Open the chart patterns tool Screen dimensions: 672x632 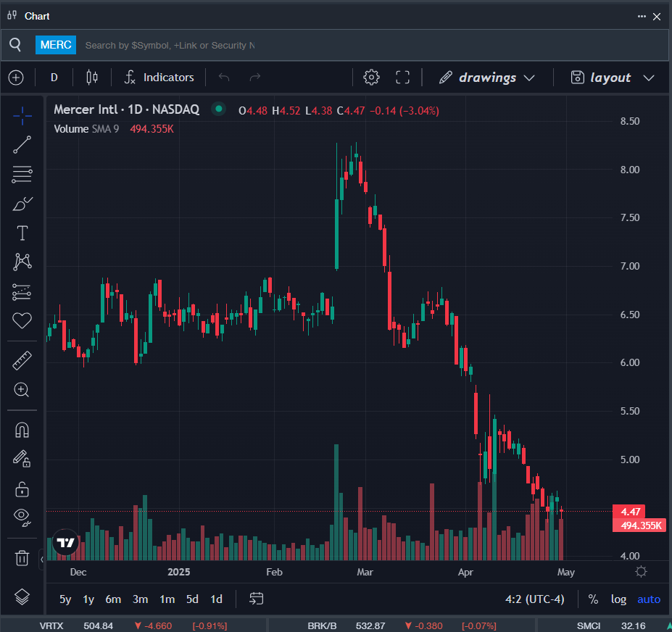[x=22, y=262]
